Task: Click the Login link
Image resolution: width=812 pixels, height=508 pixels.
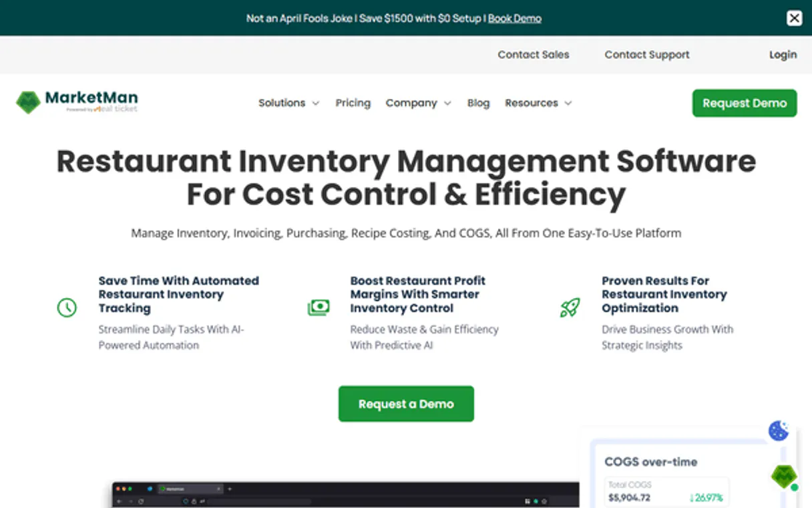Action: click(783, 55)
